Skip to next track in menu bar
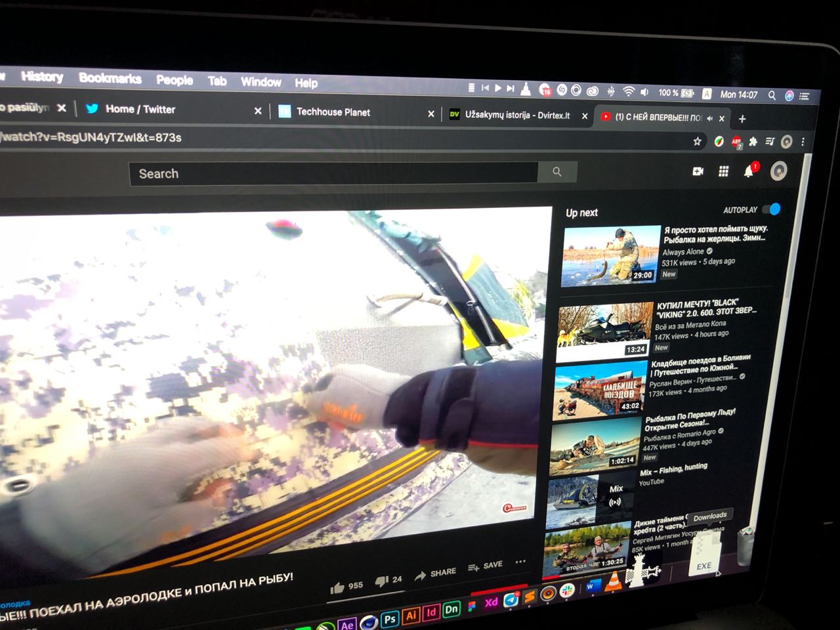The height and width of the screenshot is (630, 840). (510, 88)
